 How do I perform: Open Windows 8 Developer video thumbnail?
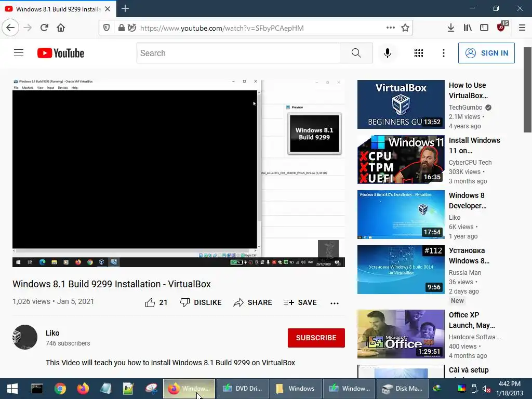tap(401, 215)
